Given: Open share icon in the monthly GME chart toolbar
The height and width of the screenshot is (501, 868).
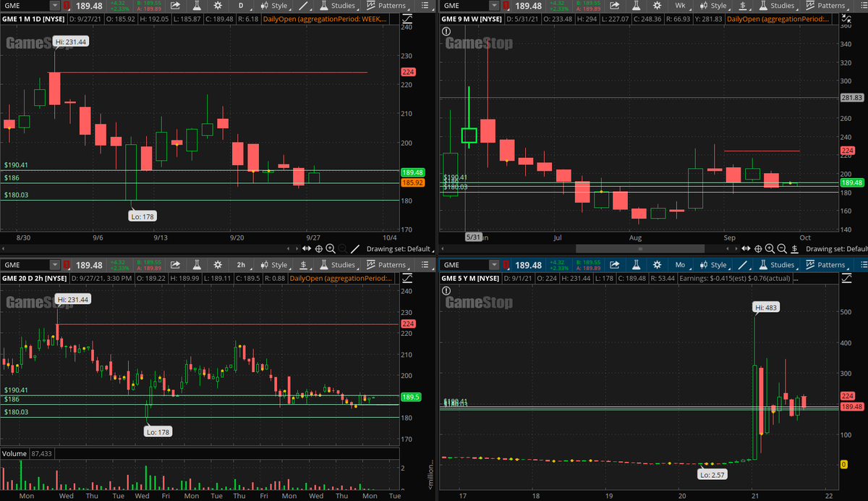Looking at the screenshot, I should pos(613,265).
